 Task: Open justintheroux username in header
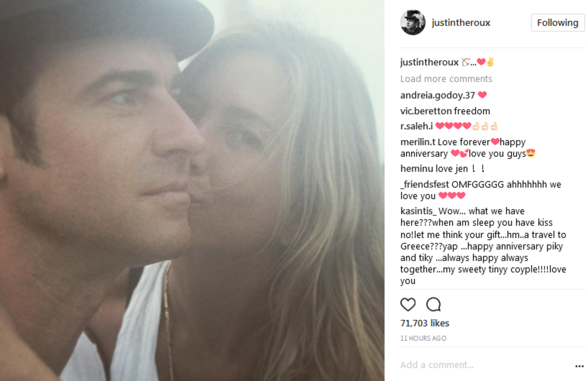pos(461,23)
